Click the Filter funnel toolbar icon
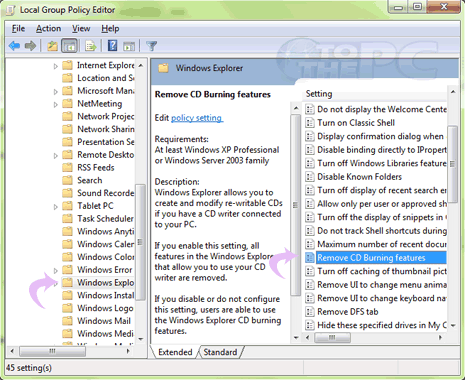Screen dimensions: 465x380 point(152,46)
